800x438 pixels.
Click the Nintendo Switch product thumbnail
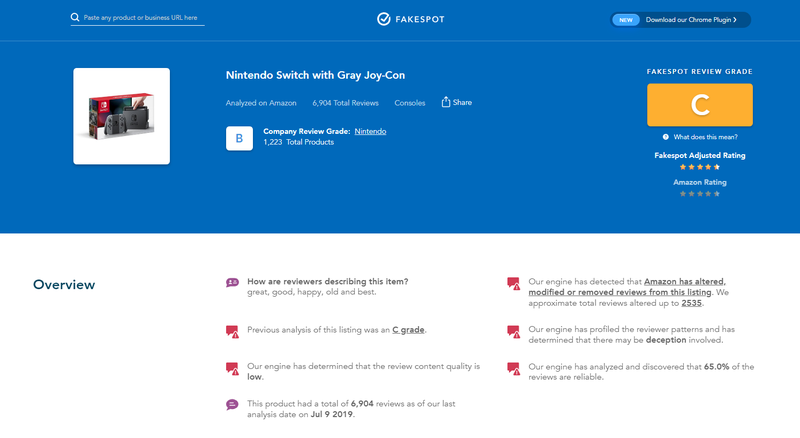coord(121,116)
